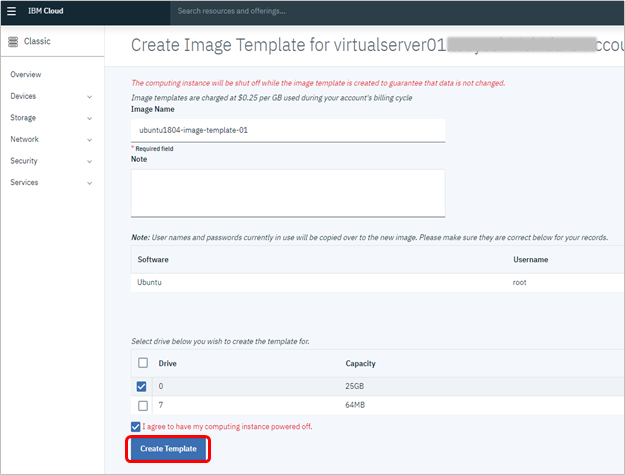The image size is (625, 475).
Task: Expand the Devices chevron
Action: click(90, 97)
